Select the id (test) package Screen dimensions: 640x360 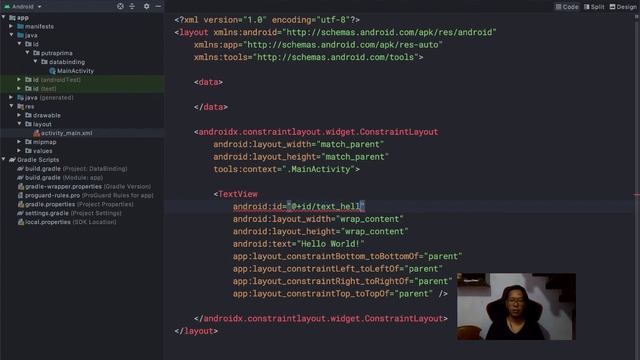44,89
